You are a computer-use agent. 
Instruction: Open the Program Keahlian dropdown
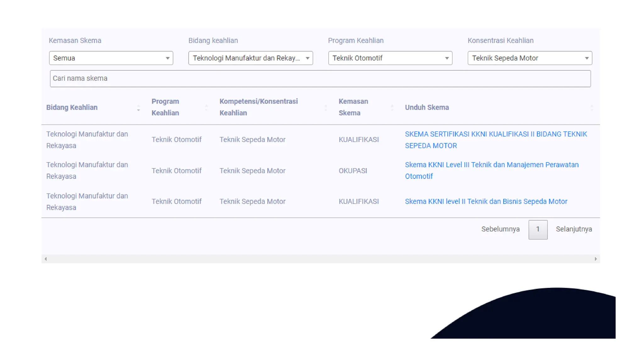pyautogui.click(x=390, y=58)
